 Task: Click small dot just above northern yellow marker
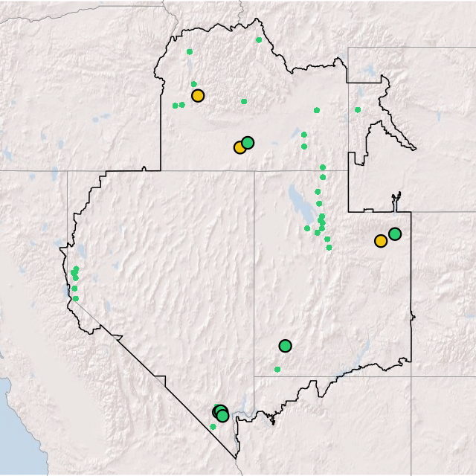[194, 84]
